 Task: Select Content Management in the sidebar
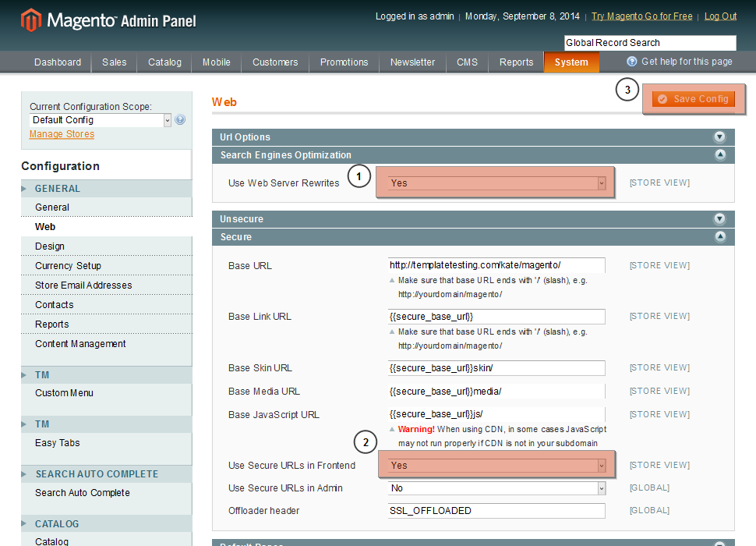click(107, 344)
